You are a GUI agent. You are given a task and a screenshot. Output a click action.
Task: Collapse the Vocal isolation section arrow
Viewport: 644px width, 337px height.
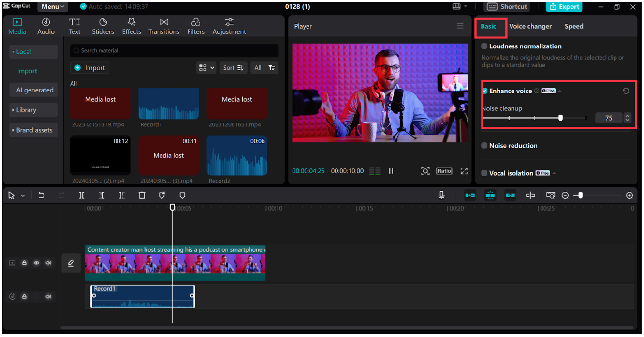(554, 173)
